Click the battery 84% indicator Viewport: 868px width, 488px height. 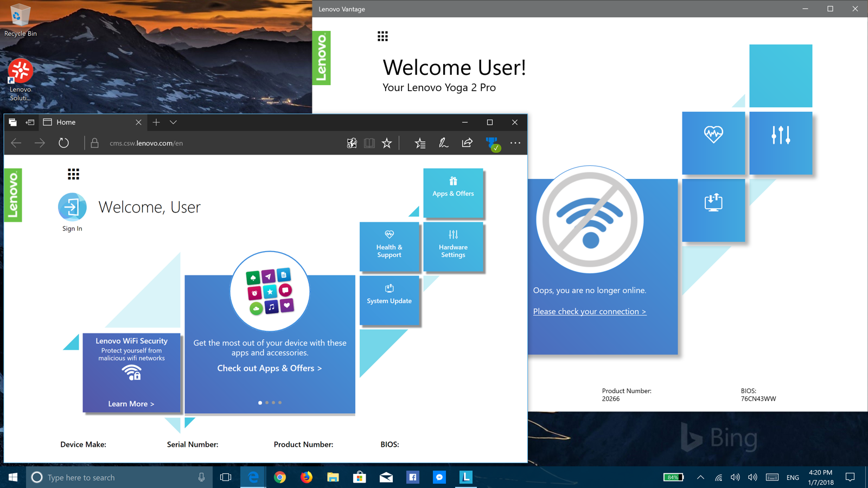click(673, 478)
